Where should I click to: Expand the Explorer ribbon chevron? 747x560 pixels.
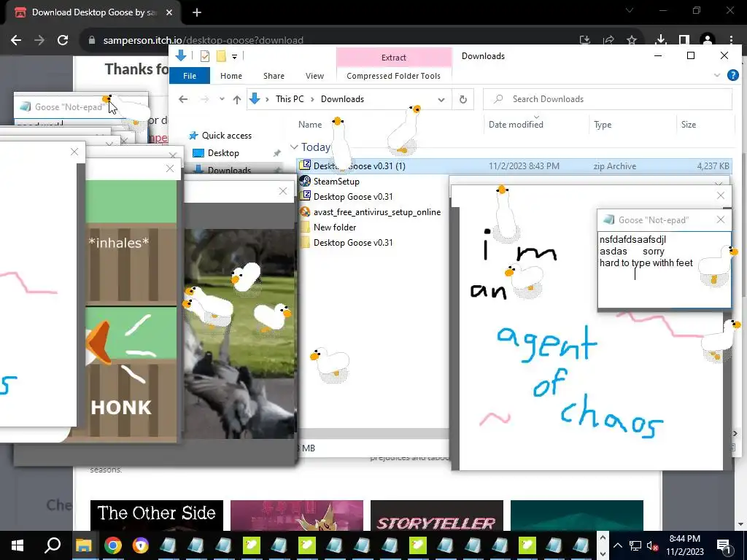coord(717,75)
